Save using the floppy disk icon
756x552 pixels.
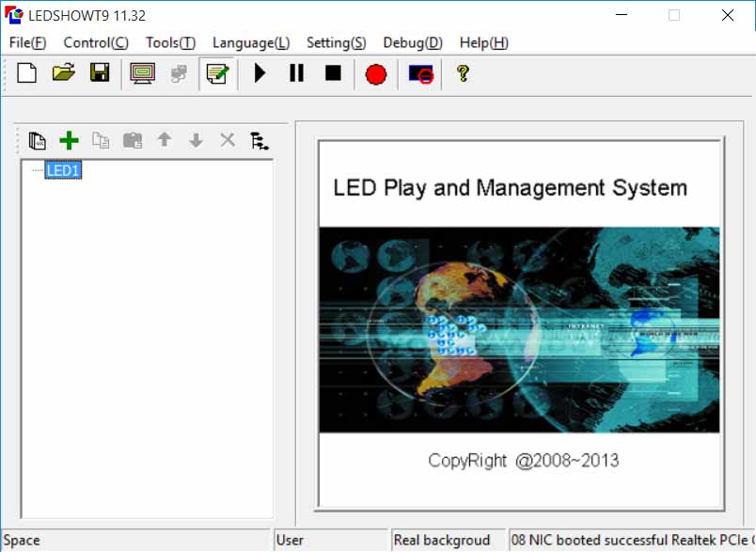[100, 73]
